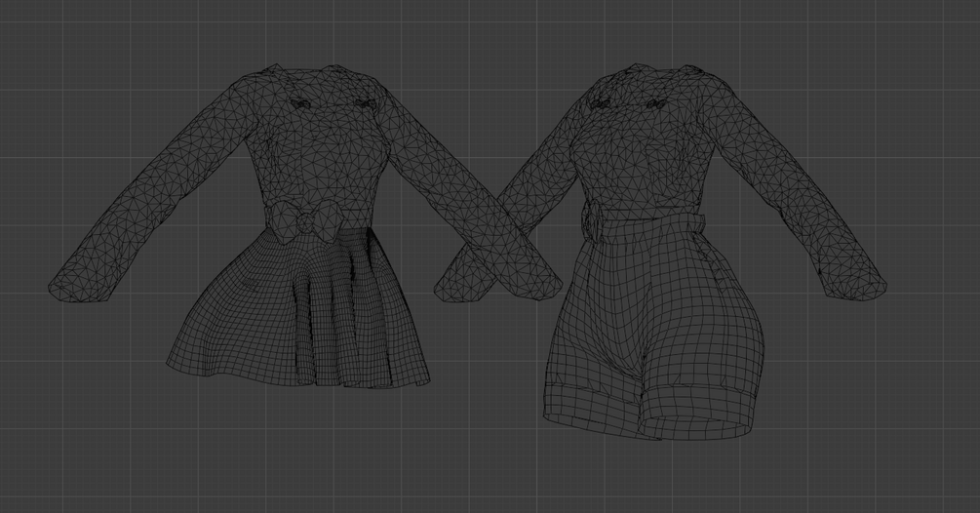Select the waist bow on the dress
The width and height of the screenshot is (980, 513).
pyautogui.click(x=305, y=221)
